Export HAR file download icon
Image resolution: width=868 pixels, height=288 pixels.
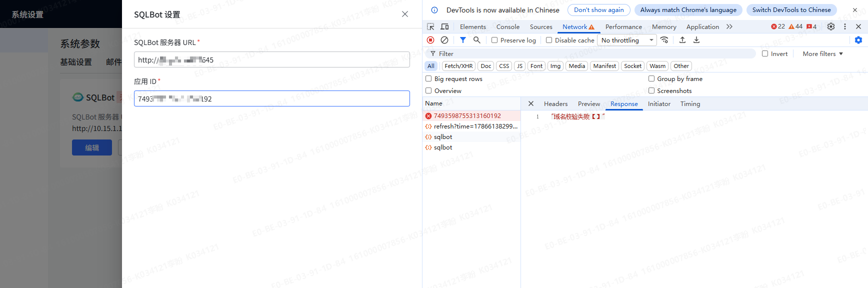point(696,40)
